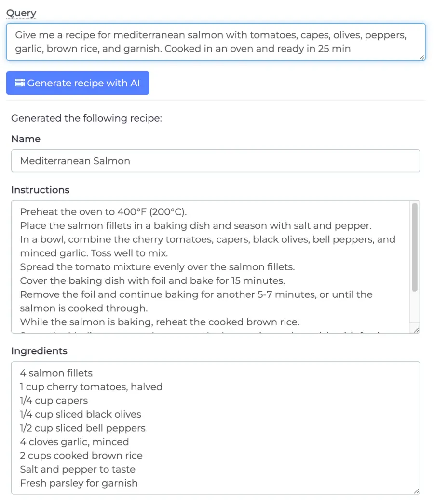This screenshot has height=504, width=434.
Task: Click the Generate recipe with AI button
Action: (77, 83)
